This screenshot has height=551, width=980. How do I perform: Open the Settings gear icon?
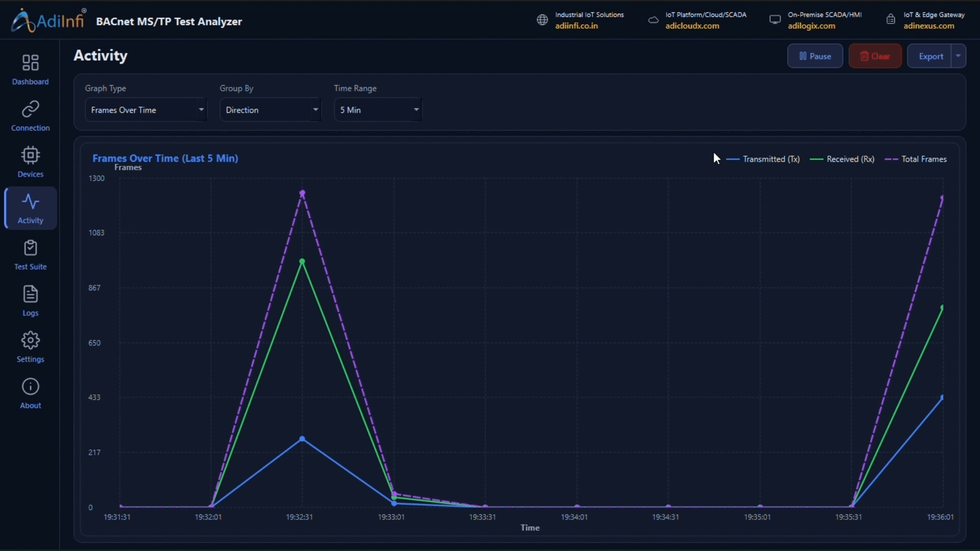[31, 340]
